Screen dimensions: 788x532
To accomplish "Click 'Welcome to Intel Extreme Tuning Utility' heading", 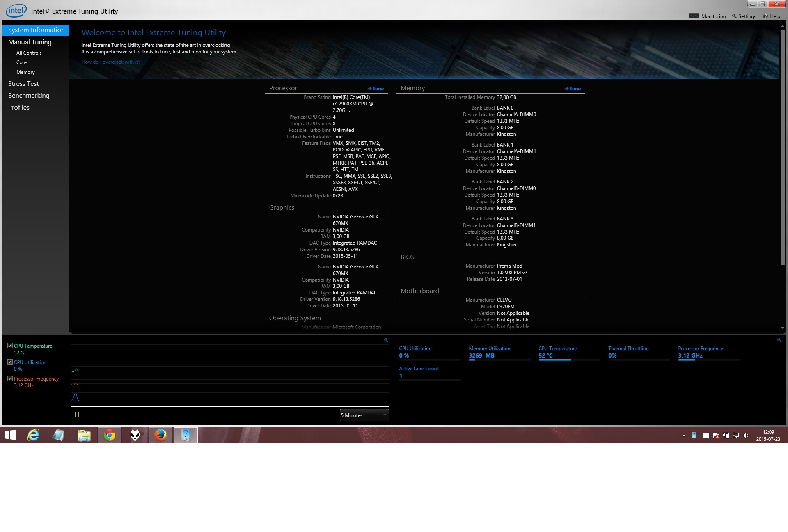I will click(153, 32).
